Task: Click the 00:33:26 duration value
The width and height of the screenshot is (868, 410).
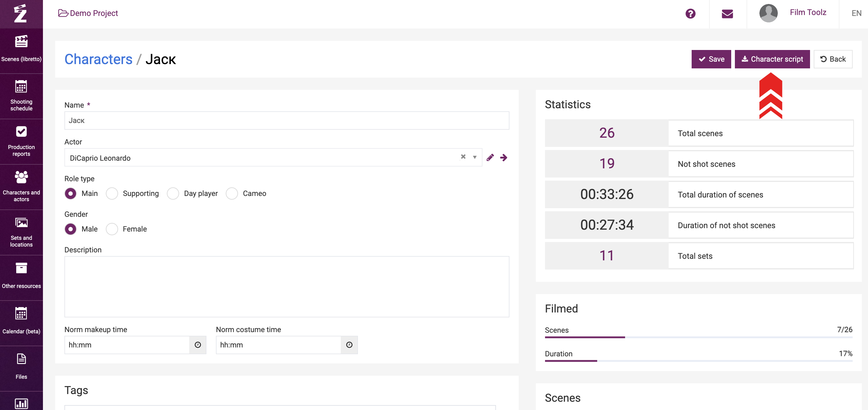Action: click(x=606, y=194)
